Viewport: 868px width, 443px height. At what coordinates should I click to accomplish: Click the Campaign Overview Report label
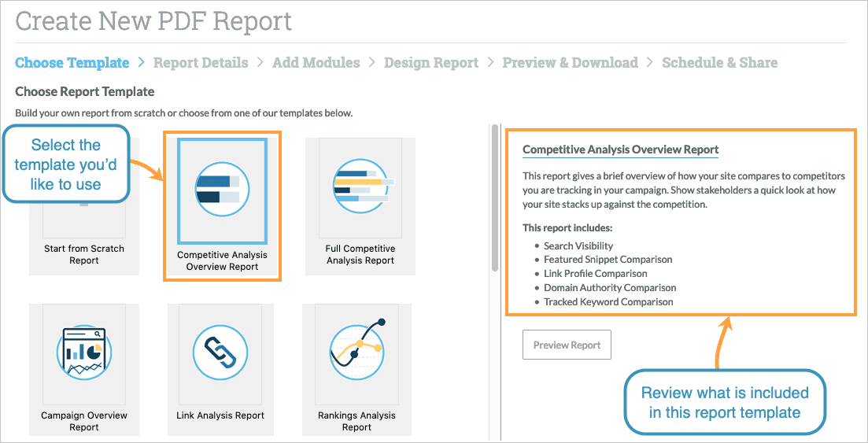84,421
